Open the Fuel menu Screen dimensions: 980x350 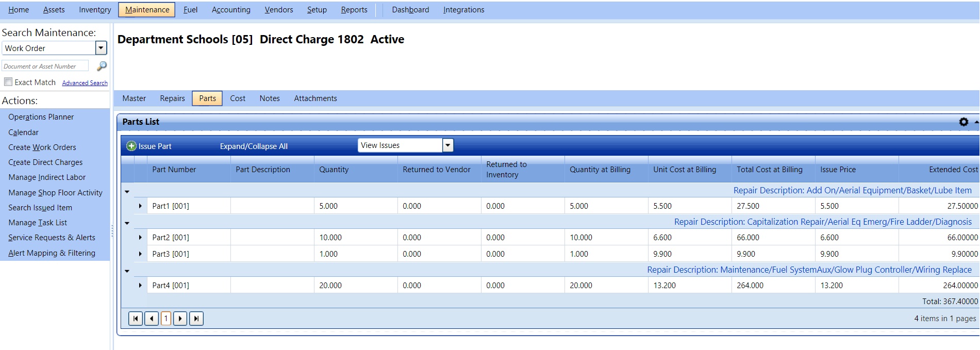[190, 10]
